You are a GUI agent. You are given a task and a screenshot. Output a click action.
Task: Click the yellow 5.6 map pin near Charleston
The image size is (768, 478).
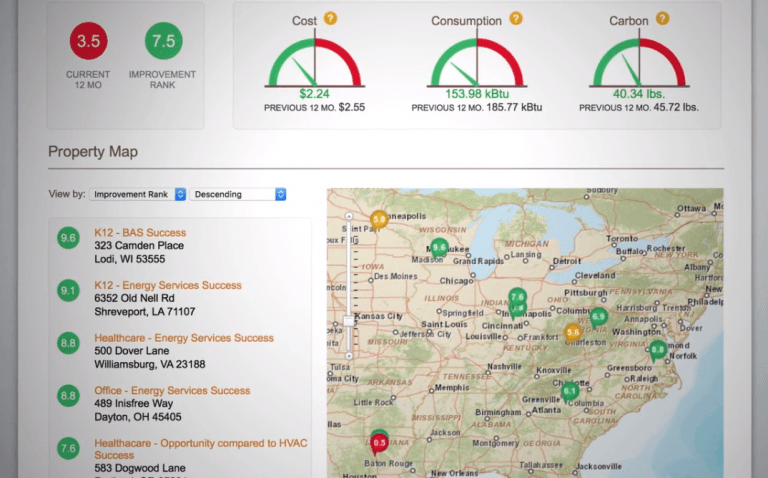coord(573,333)
